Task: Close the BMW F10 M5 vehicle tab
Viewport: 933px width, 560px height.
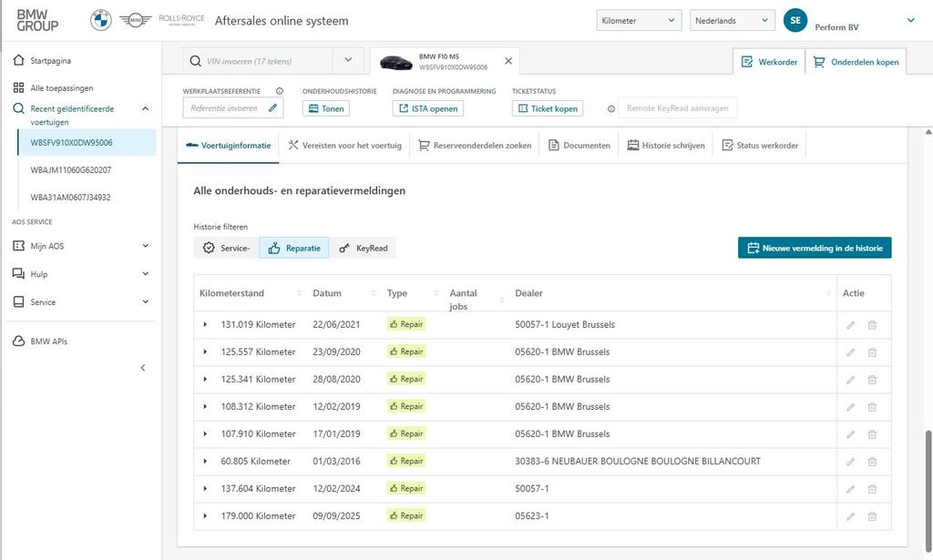Action: click(508, 61)
